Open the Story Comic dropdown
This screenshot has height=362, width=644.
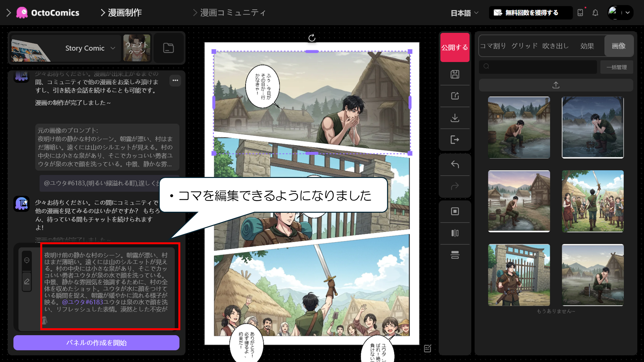[x=90, y=48]
